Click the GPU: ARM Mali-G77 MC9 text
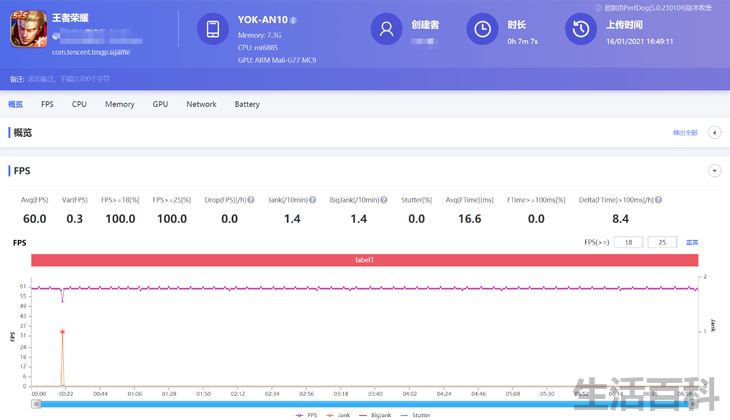730x420 pixels. (x=277, y=60)
